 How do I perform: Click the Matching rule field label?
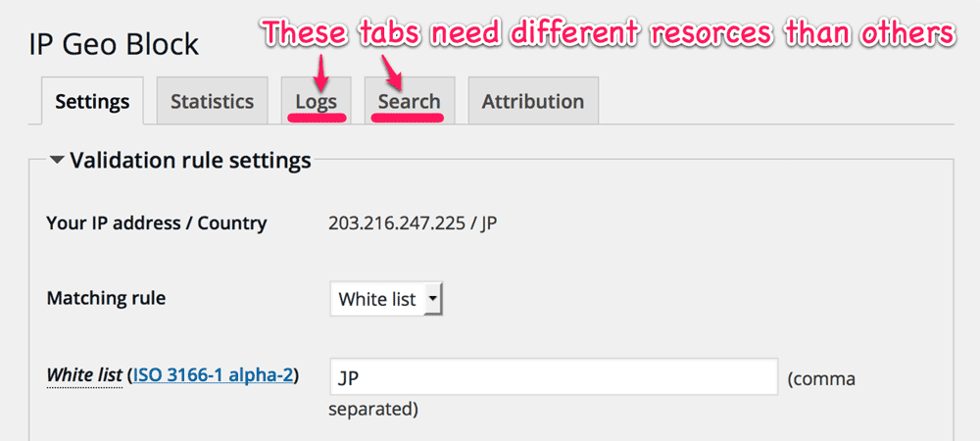click(106, 298)
